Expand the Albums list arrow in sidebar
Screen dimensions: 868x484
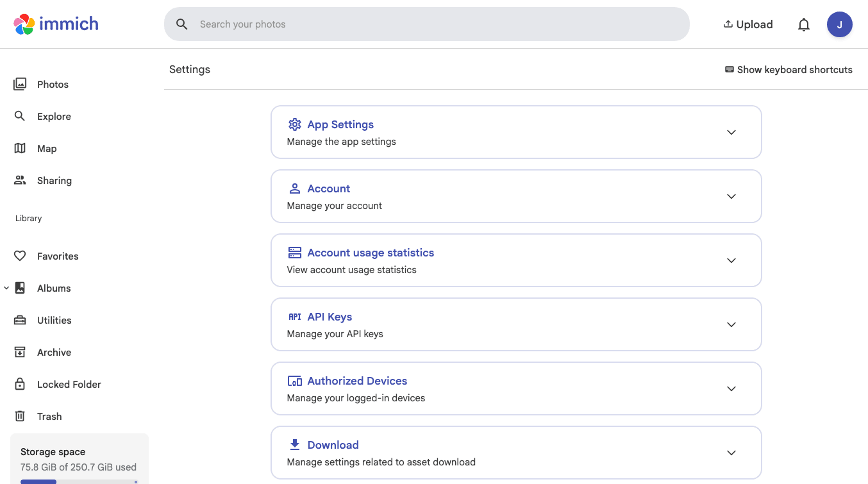[x=6, y=288]
